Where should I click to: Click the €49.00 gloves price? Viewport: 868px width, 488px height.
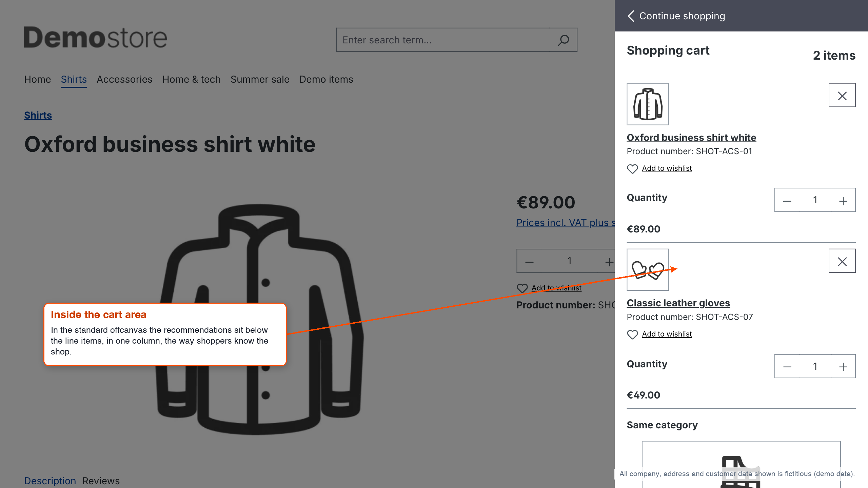coord(644,395)
